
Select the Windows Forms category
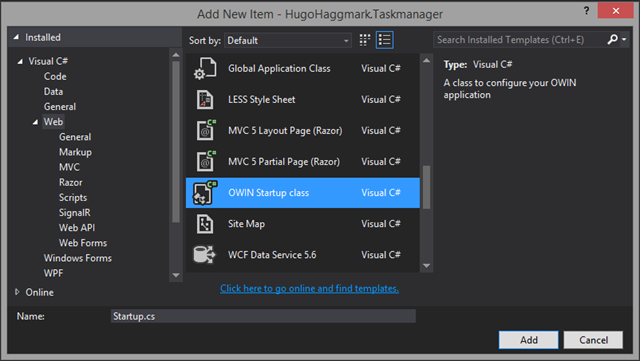(78, 258)
